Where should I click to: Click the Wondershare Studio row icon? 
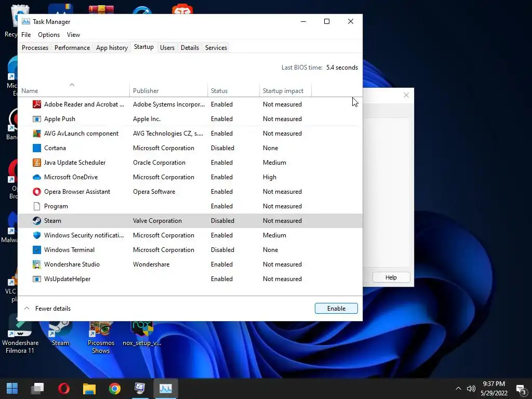pyautogui.click(x=37, y=264)
